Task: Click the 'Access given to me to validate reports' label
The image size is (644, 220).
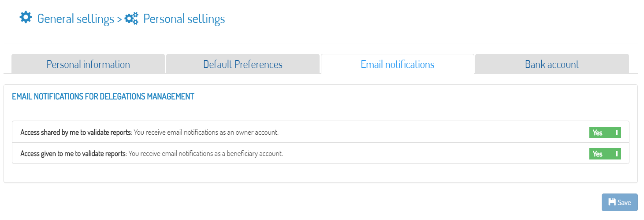Action: point(74,154)
